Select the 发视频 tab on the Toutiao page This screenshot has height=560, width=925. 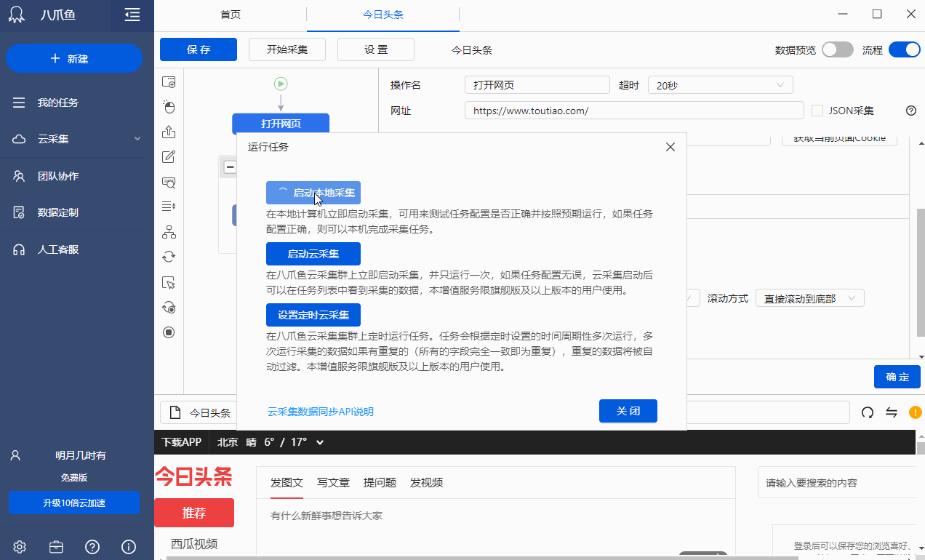(426, 482)
